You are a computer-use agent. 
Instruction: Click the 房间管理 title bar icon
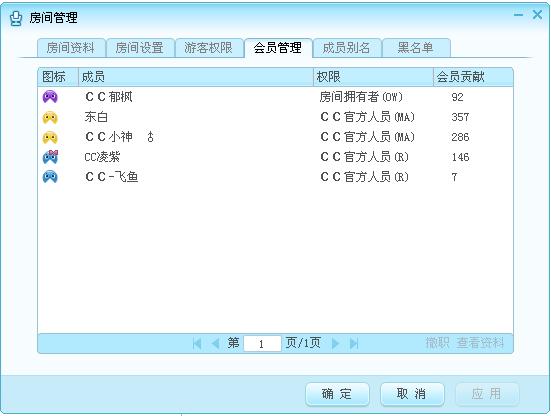tap(16, 18)
